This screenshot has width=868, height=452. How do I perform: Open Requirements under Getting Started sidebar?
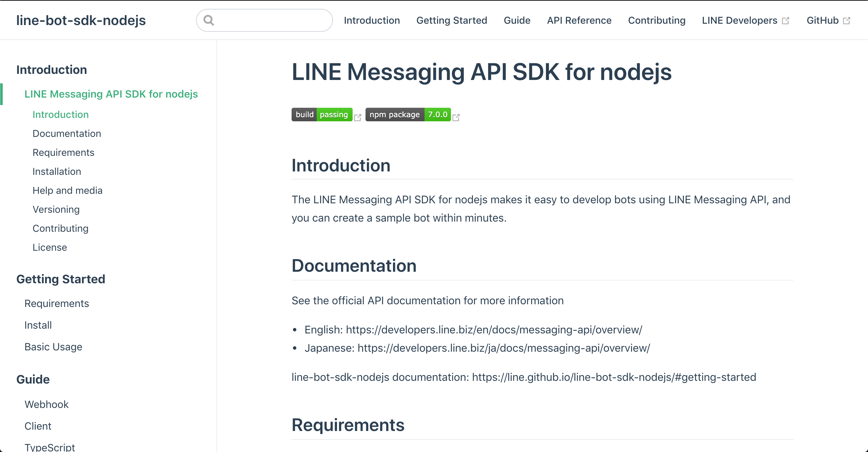click(x=57, y=304)
